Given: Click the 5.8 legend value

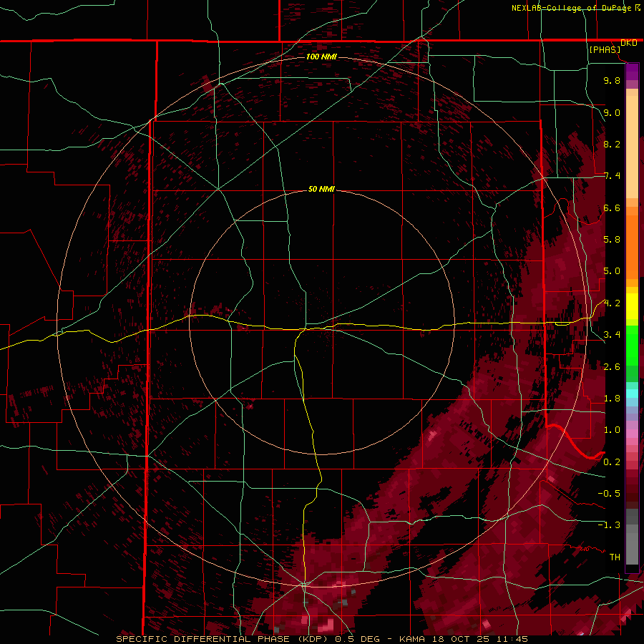Looking at the screenshot, I should 612,240.
